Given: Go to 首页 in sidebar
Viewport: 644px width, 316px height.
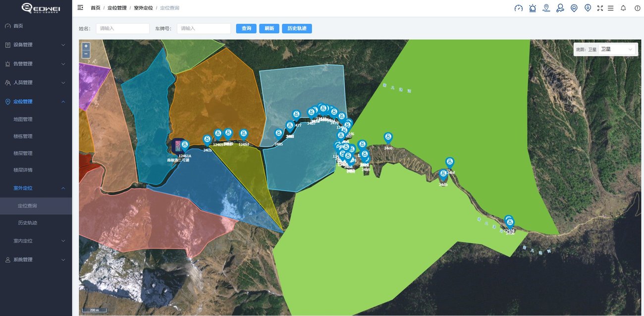Looking at the screenshot, I should click(36, 26).
